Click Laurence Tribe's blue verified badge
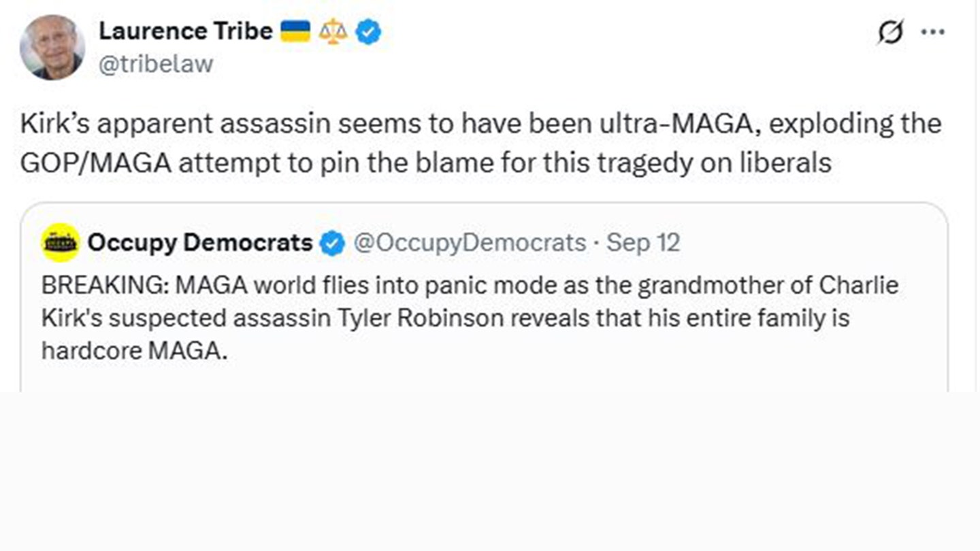The image size is (980, 551). pyautogui.click(x=368, y=32)
